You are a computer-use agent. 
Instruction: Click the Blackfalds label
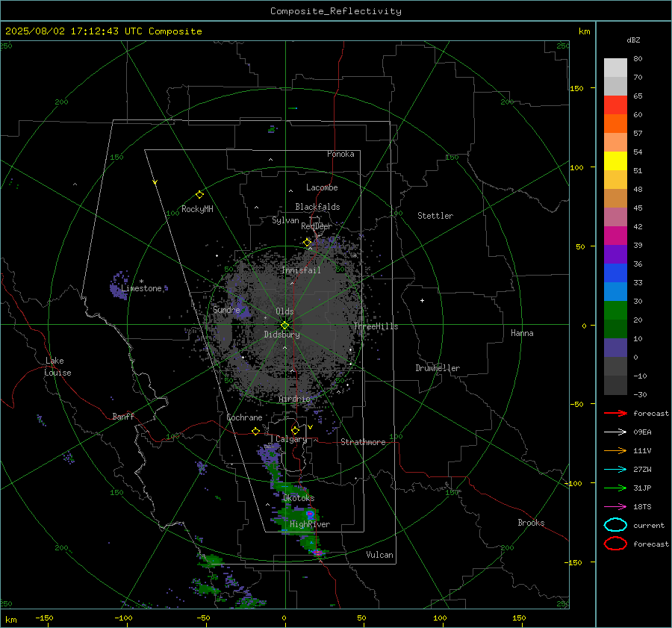pos(317,207)
